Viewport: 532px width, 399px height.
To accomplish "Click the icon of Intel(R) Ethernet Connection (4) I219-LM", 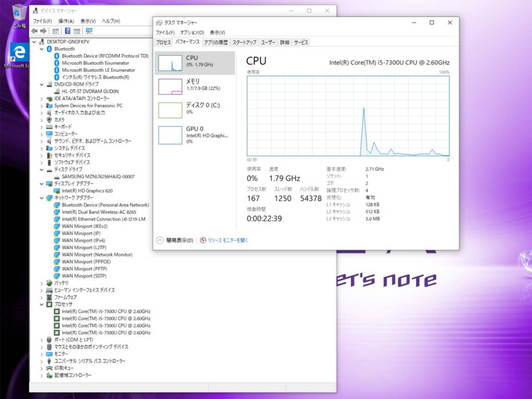I will tap(57, 219).
